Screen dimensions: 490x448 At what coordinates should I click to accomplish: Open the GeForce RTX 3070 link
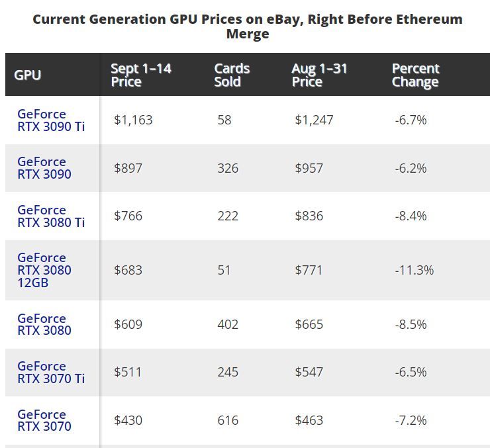click(44, 420)
